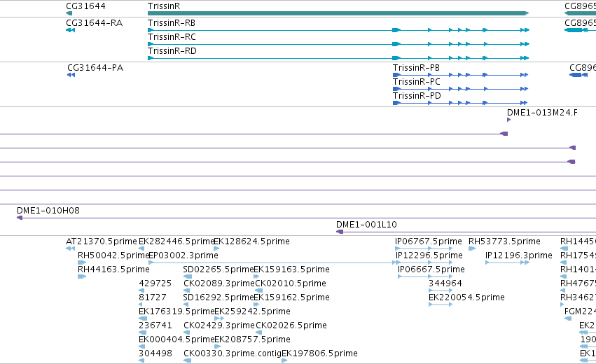Select the TrissinR-RC transcript label
Viewport: 596px width, 364px height.
point(172,37)
